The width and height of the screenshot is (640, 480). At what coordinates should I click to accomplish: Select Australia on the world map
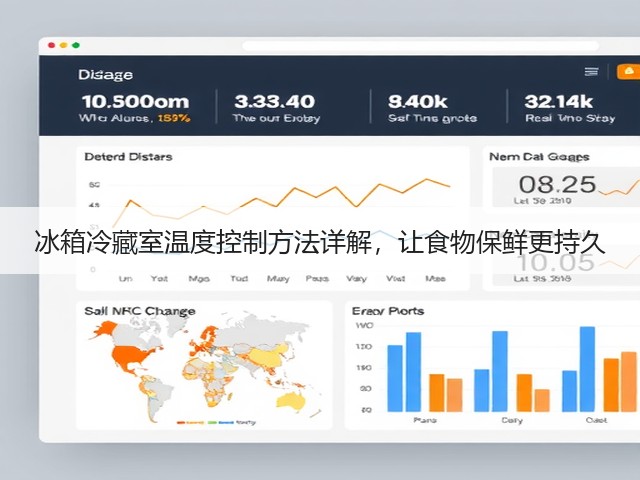tap(291, 400)
